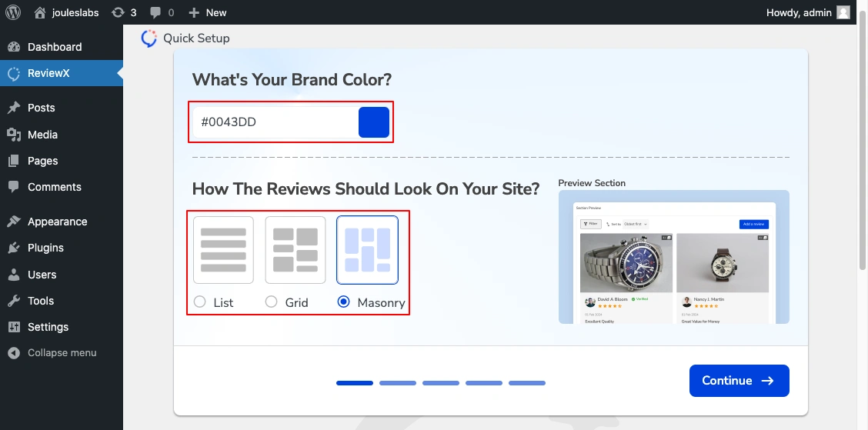
Task: Go to fourth setup step indicator
Action: 484,383
